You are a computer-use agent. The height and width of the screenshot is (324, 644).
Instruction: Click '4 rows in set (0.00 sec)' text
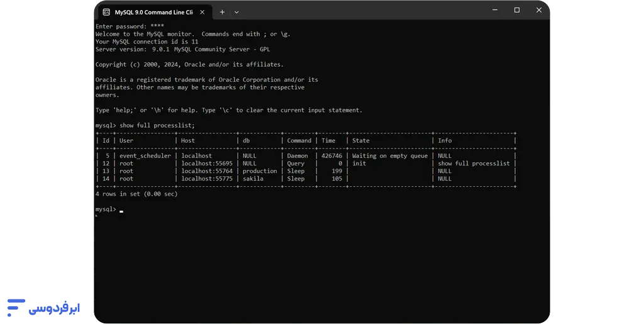pyautogui.click(x=136, y=194)
